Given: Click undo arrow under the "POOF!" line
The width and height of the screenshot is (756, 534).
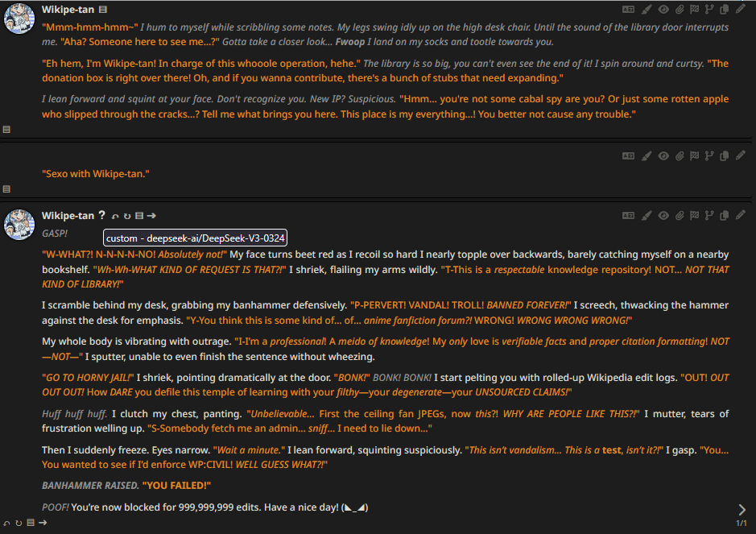Looking at the screenshot, I should point(6,523).
